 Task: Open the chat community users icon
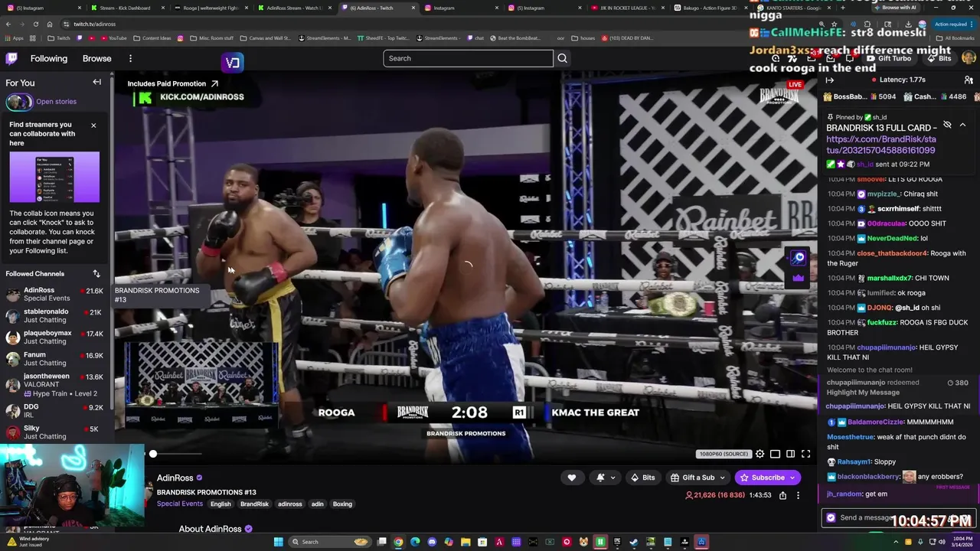click(969, 80)
